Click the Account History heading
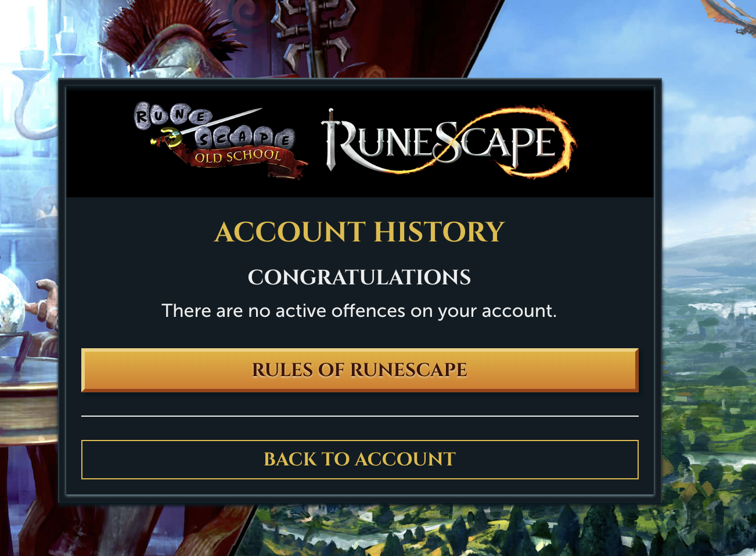 coord(359,232)
